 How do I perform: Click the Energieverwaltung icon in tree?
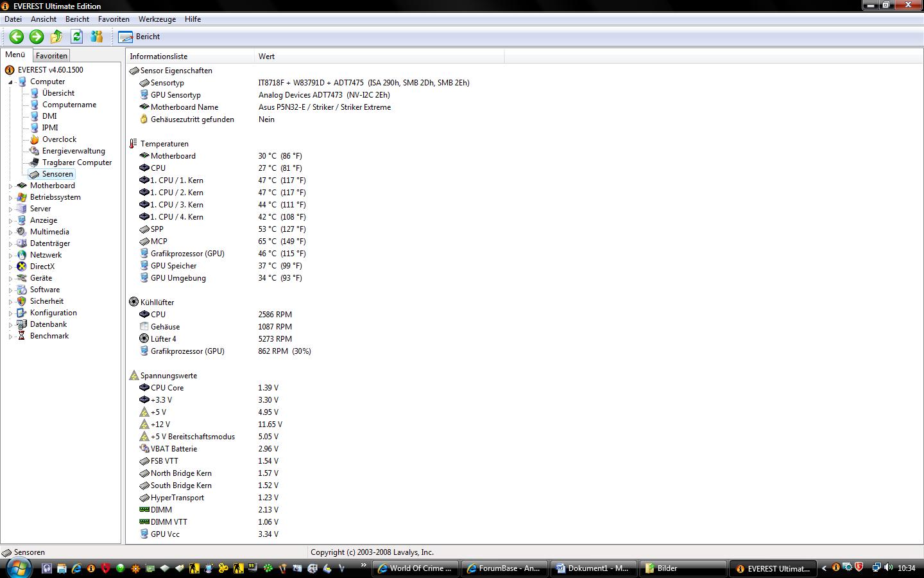point(35,151)
